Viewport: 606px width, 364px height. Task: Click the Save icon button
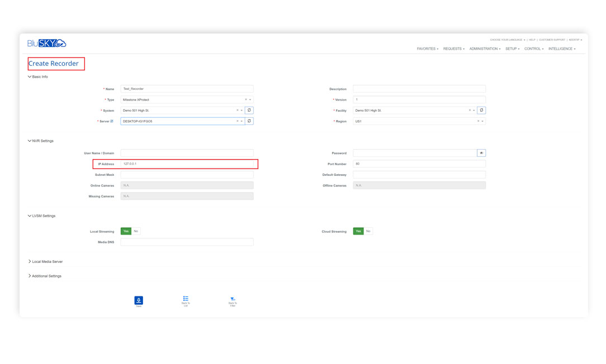(x=139, y=300)
